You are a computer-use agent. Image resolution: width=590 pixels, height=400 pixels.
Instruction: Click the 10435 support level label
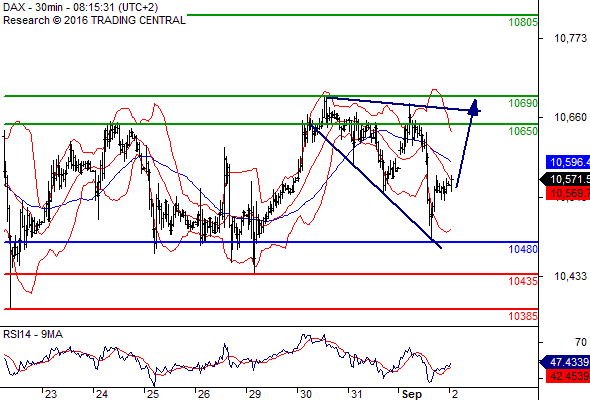click(x=523, y=281)
